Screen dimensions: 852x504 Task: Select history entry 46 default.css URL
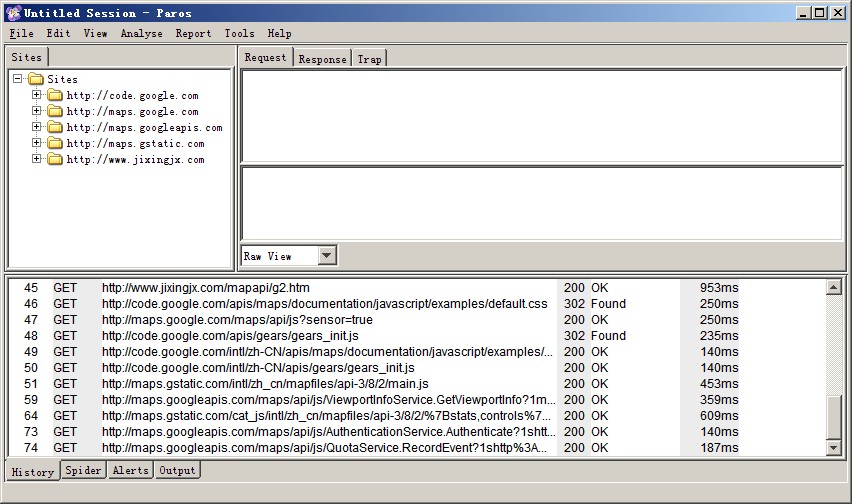(324, 304)
